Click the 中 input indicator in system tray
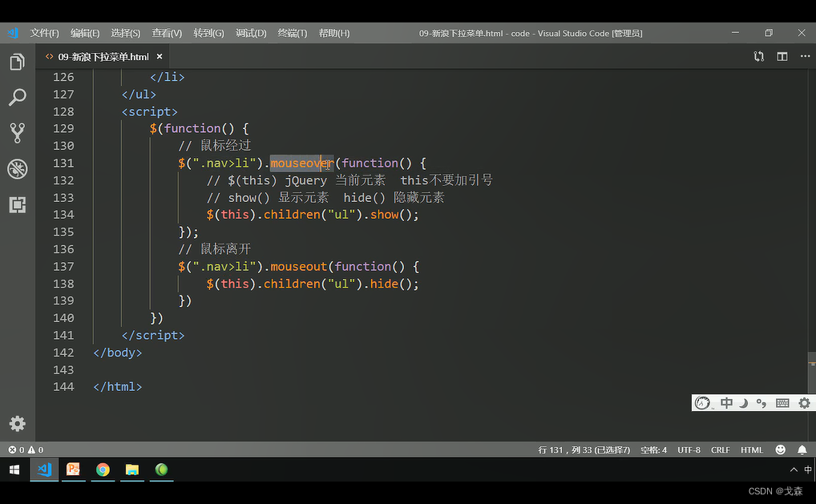 [808, 470]
